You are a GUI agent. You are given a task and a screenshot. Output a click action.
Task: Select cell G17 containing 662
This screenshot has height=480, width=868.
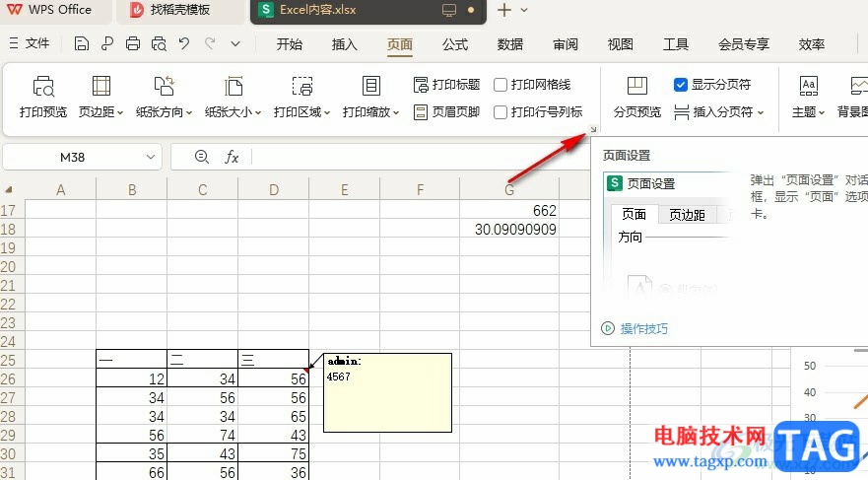tap(509, 211)
